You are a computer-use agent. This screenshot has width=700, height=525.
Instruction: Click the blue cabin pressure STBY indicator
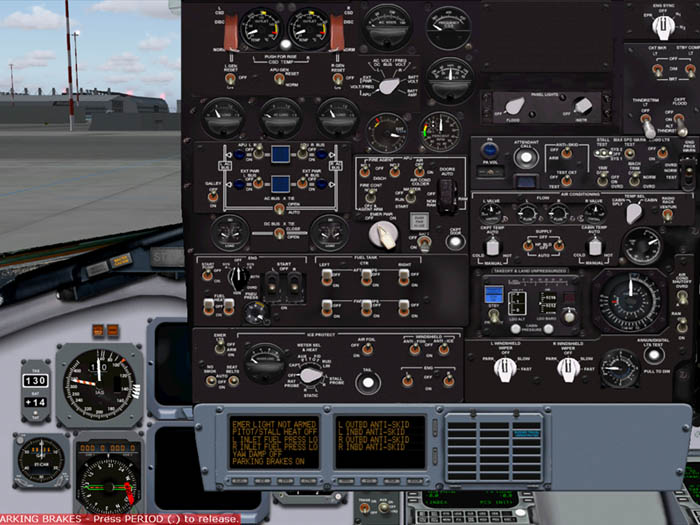tap(494, 295)
